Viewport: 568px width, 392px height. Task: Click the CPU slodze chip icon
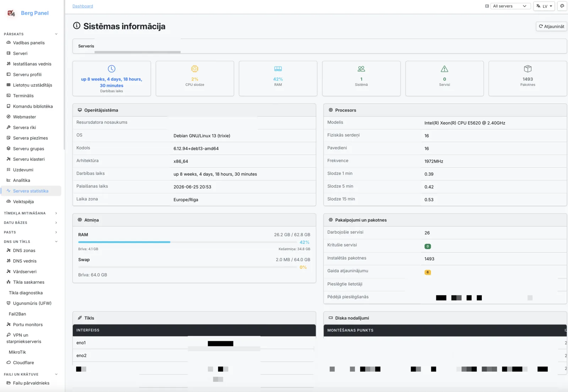195,69
